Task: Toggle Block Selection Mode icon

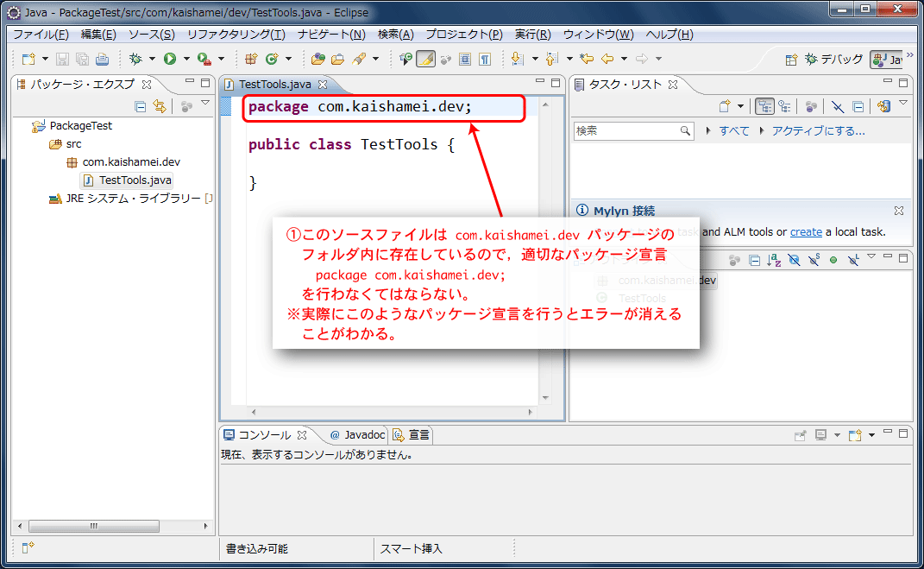Action: [x=465, y=59]
